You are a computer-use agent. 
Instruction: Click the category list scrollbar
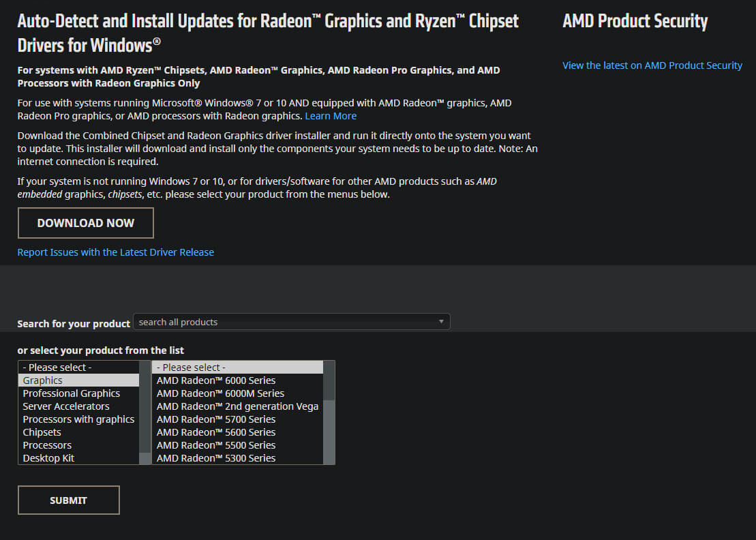pos(145,412)
